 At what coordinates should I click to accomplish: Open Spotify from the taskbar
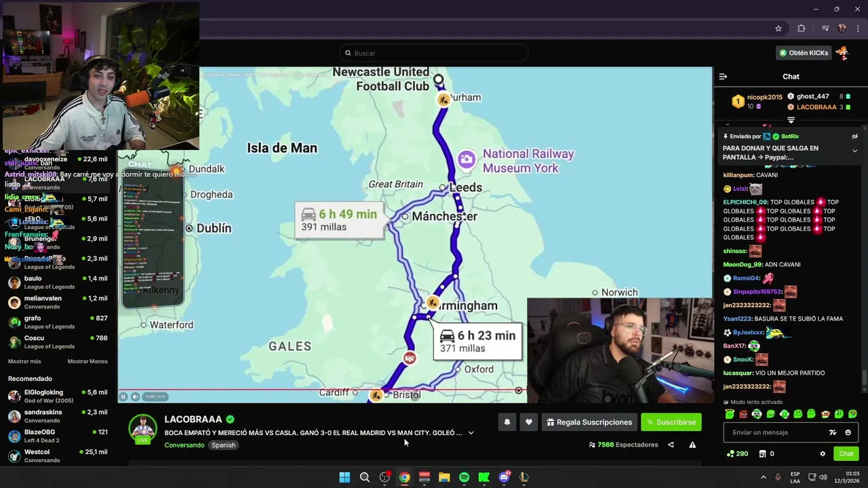(x=464, y=477)
